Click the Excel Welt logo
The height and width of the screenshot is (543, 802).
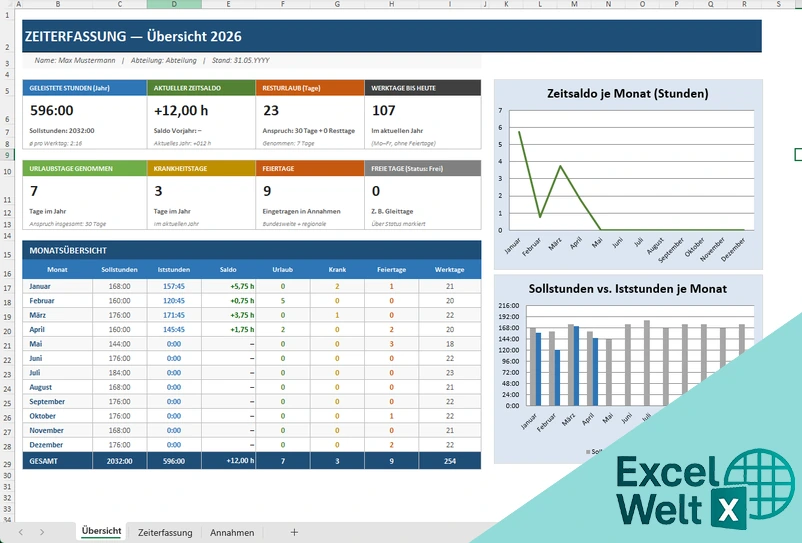[x=705, y=489]
